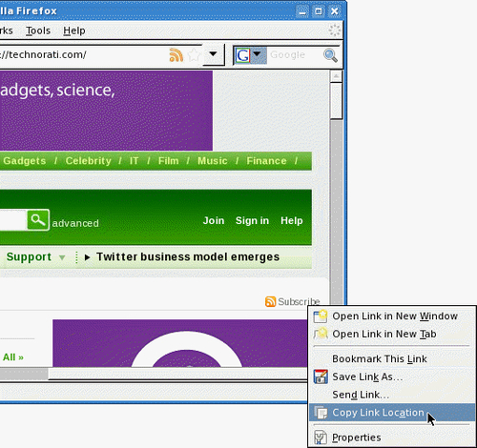The height and width of the screenshot is (448, 477).
Task: Maximize the Firefox window
Action: click(x=319, y=11)
